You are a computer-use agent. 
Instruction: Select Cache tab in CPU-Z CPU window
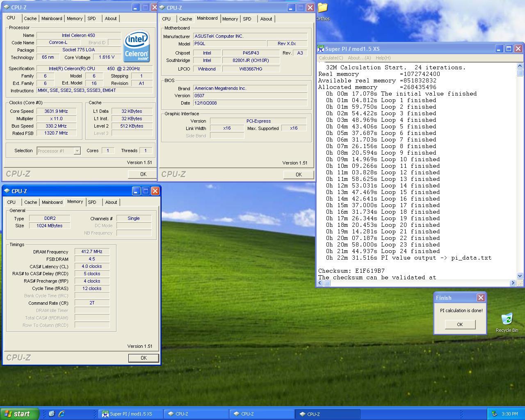coord(30,18)
